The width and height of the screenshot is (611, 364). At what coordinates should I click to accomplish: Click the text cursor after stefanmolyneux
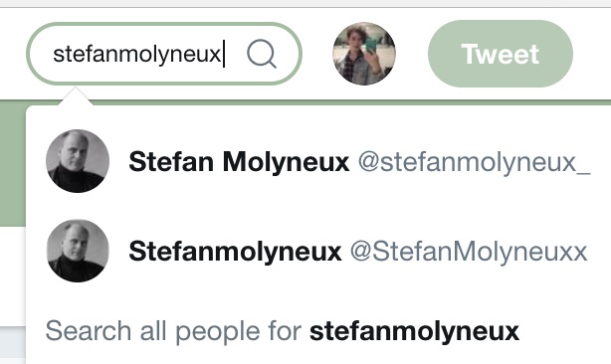[x=224, y=54]
